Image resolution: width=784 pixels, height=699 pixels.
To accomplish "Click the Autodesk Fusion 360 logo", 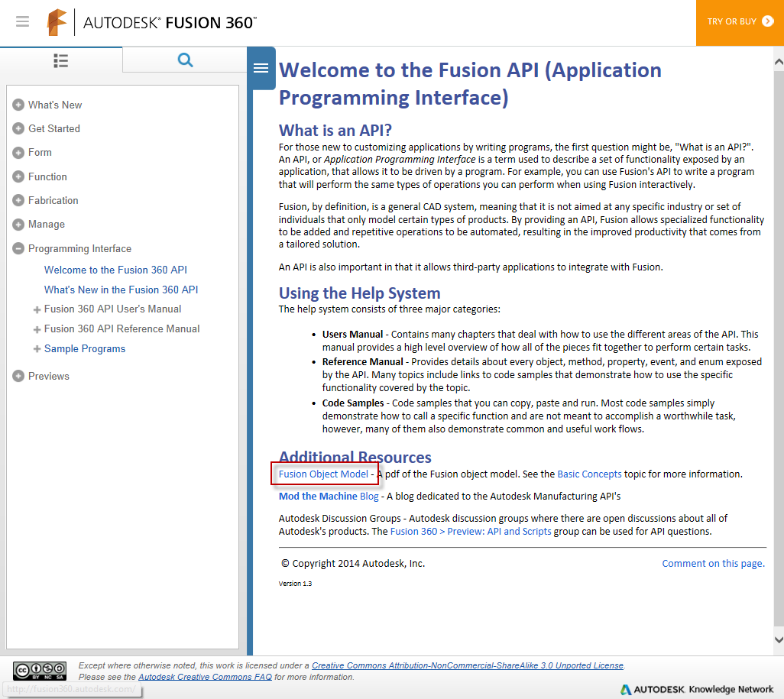I will pos(151,22).
